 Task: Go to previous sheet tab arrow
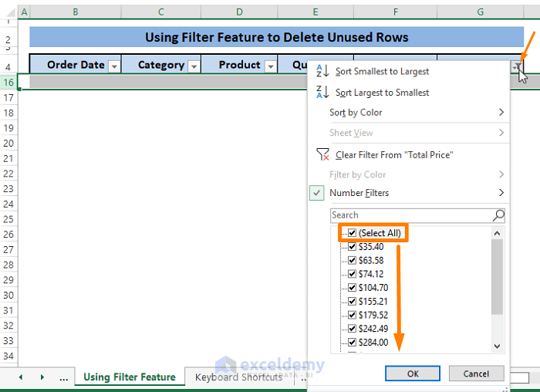click(21, 377)
